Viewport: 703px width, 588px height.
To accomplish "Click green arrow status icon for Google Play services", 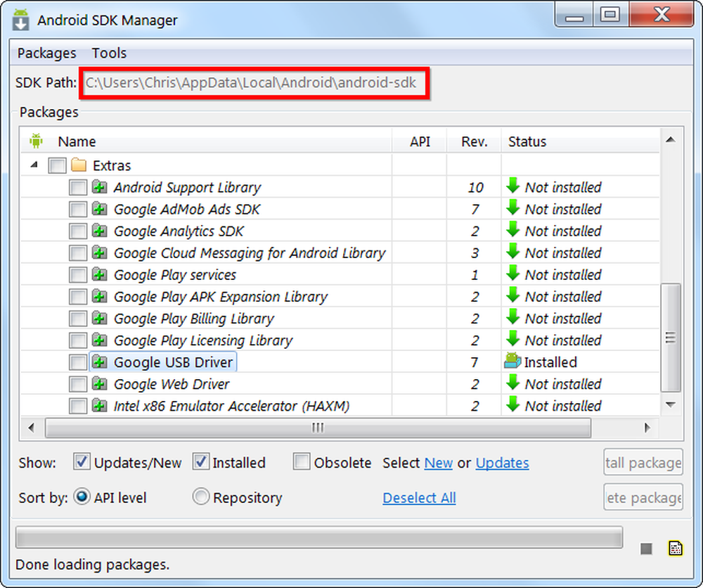I will [513, 273].
